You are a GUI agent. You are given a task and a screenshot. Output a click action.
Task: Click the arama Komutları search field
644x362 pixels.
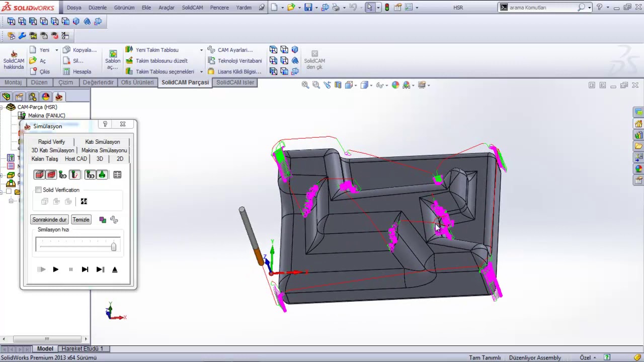542,8
